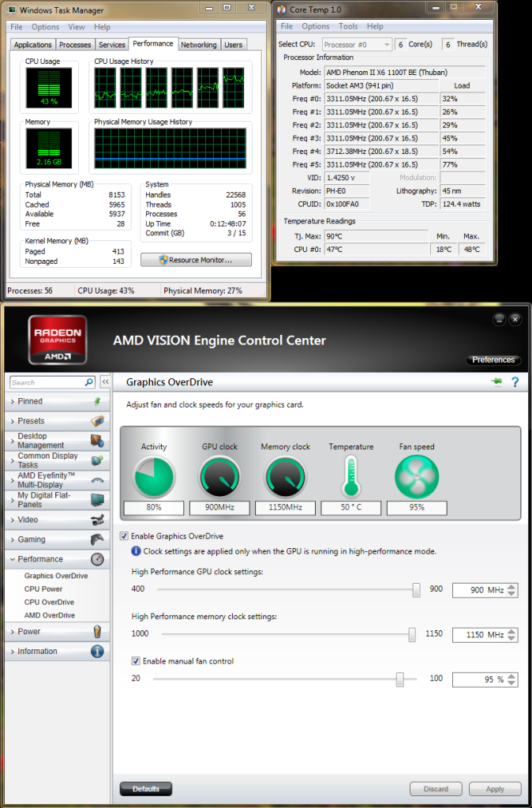Click the Preferences button
The width and height of the screenshot is (532, 808).
coord(493,359)
